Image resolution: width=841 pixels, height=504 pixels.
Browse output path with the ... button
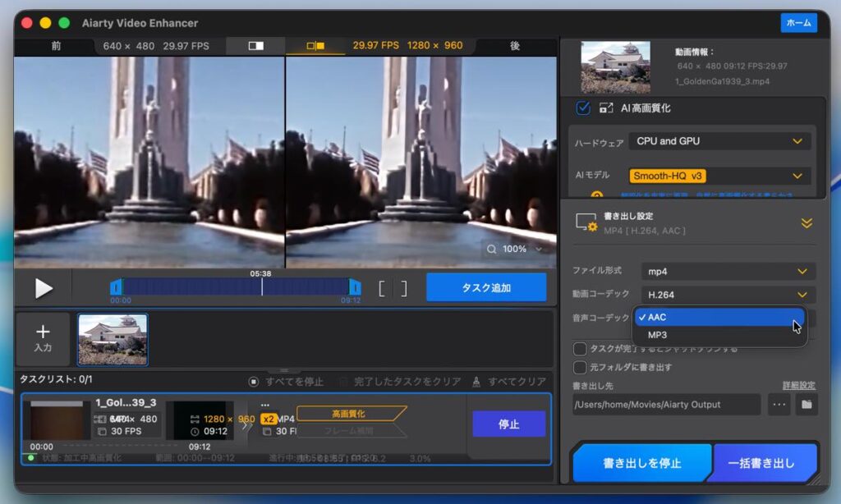point(779,405)
